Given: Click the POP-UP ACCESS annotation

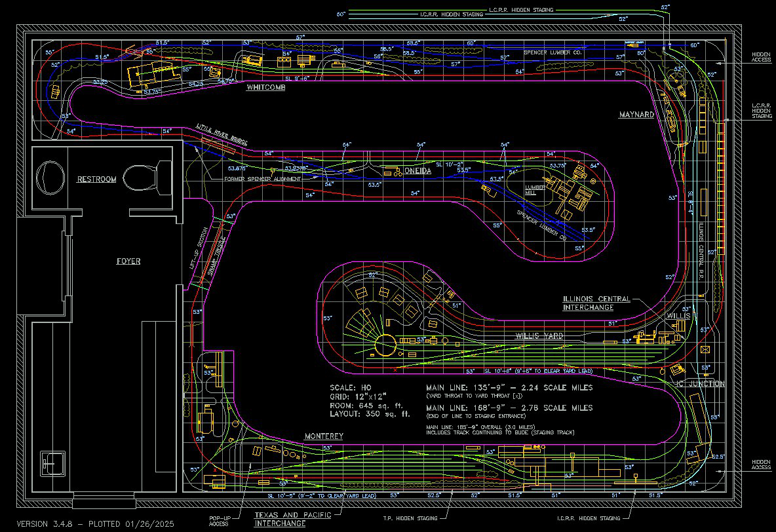Looking at the screenshot, I should tap(220, 520).
